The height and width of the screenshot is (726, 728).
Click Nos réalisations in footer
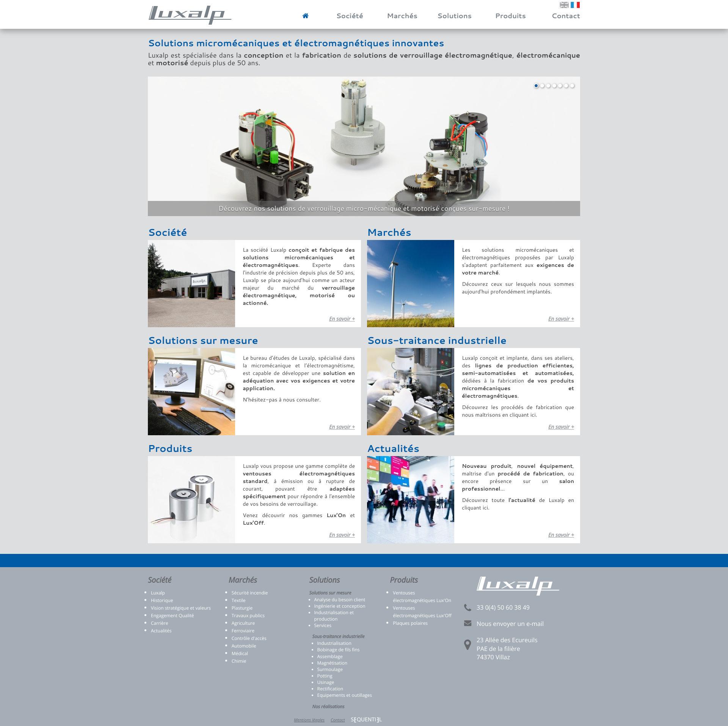tap(328, 707)
